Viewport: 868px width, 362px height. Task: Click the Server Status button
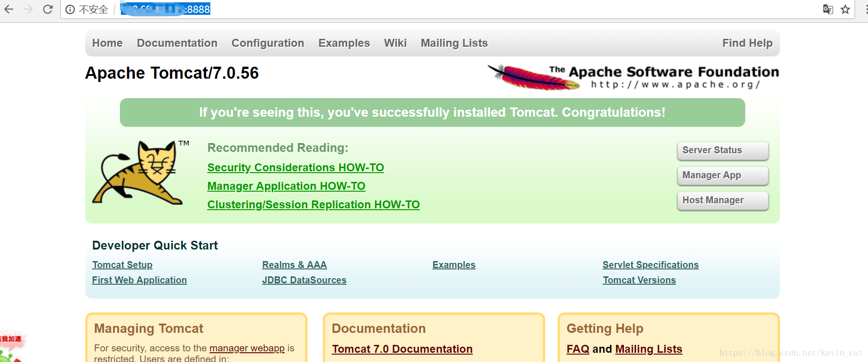click(723, 150)
